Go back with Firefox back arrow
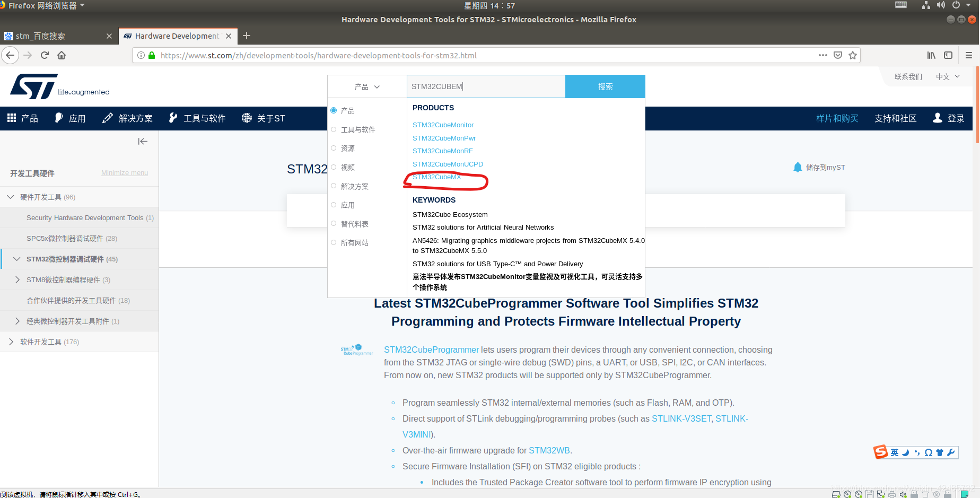980x498 pixels. coord(10,55)
